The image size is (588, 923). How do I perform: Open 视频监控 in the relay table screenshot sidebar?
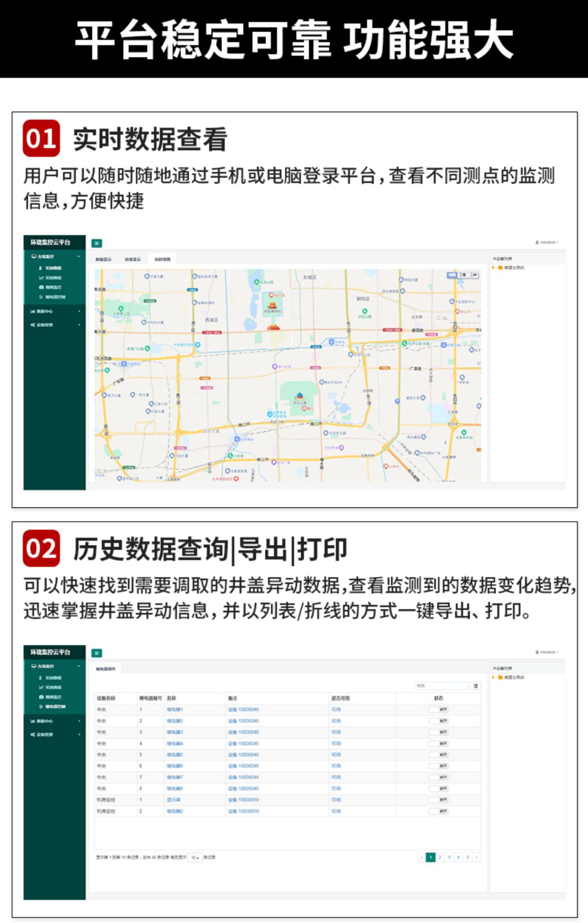[50, 697]
